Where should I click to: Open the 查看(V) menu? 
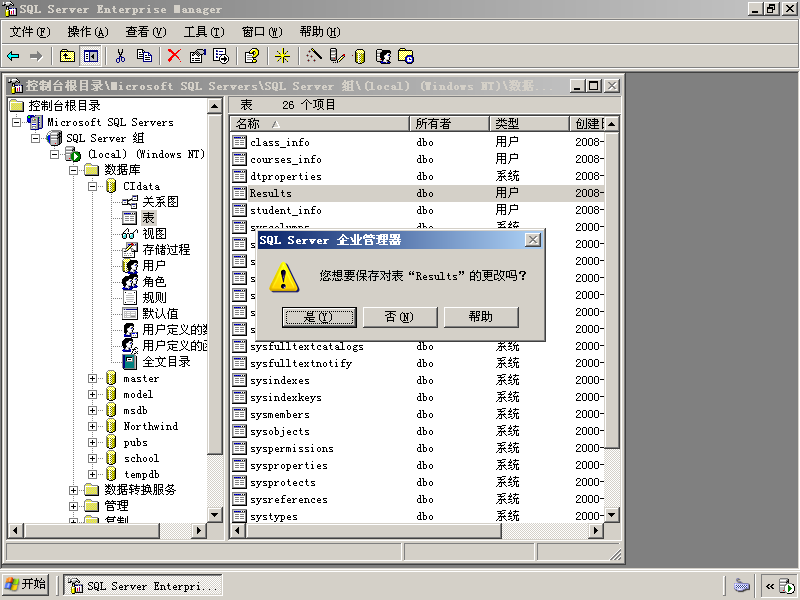[146, 32]
